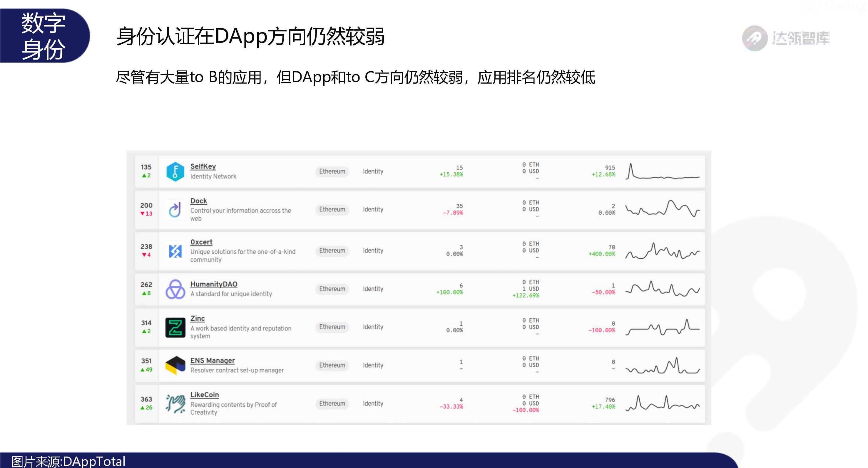This screenshot has height=468, width=868.
Task: Click the Ethereum tag in Zinc row
Action: click(332, 327)
